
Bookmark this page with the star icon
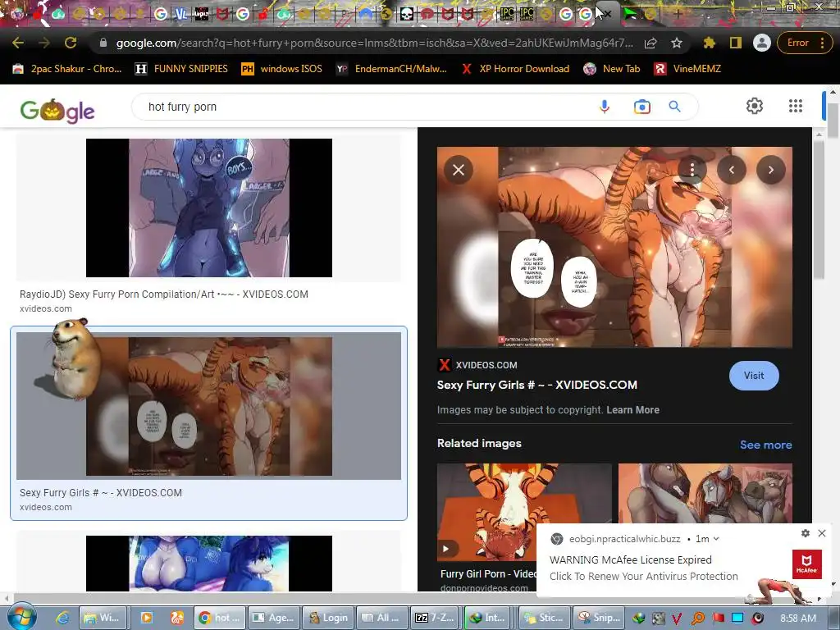pos(677,43)
